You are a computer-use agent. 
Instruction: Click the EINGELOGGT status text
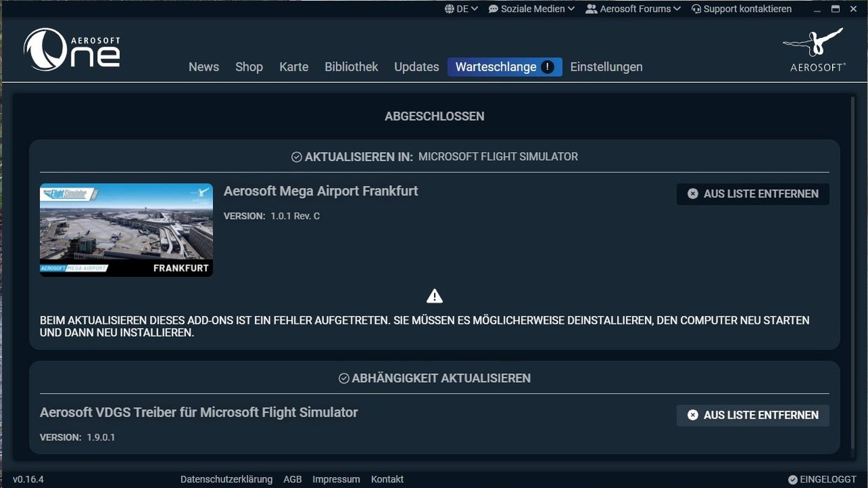click(x=828, y=479)
